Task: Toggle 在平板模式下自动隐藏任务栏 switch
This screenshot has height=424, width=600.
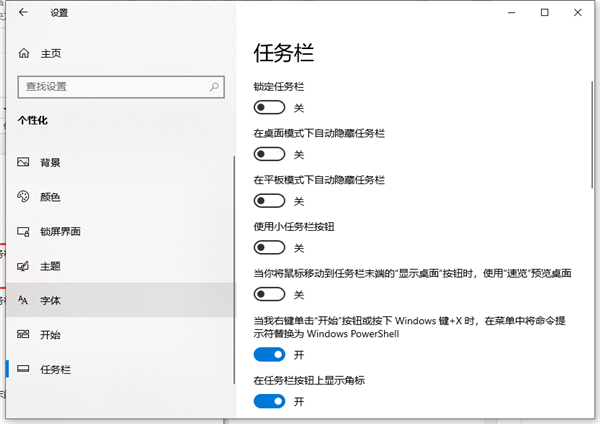Action: tap(270, 201)
